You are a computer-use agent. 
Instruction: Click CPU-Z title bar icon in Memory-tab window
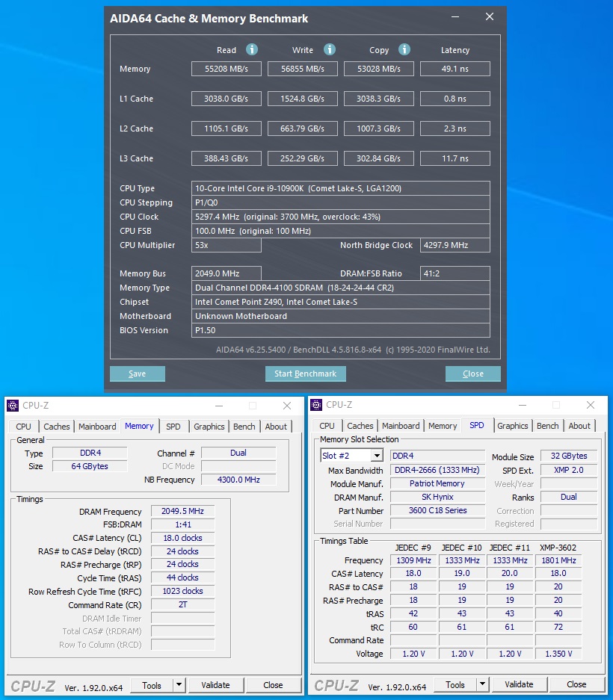coord(13,406)
